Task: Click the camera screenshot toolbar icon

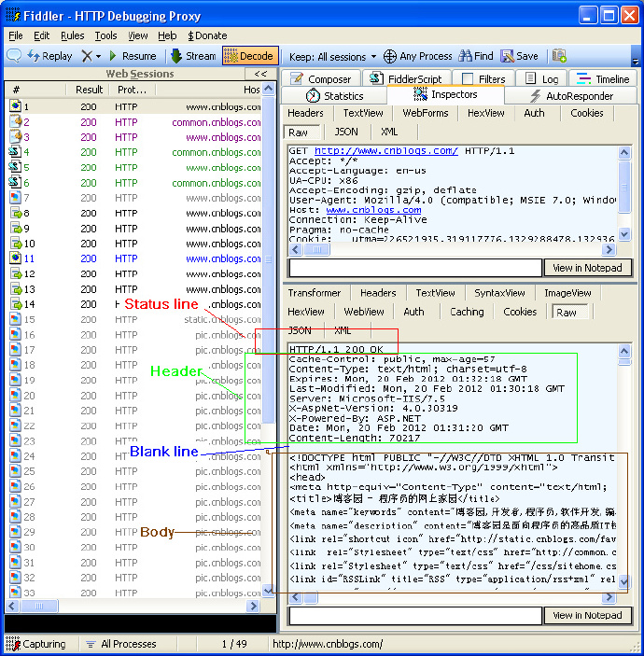Action: point(559,56)
